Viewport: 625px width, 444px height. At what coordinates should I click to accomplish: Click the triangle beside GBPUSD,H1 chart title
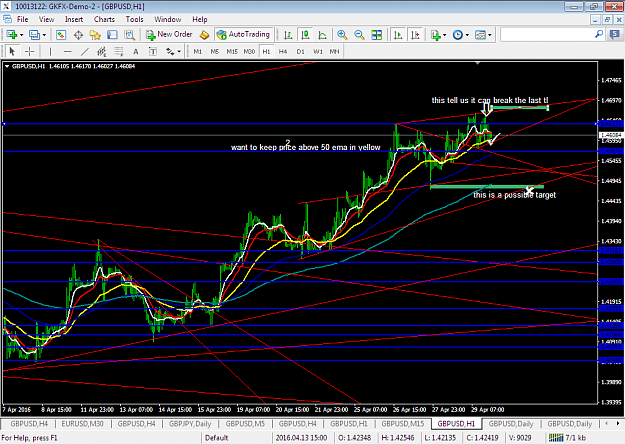(7, 67)
